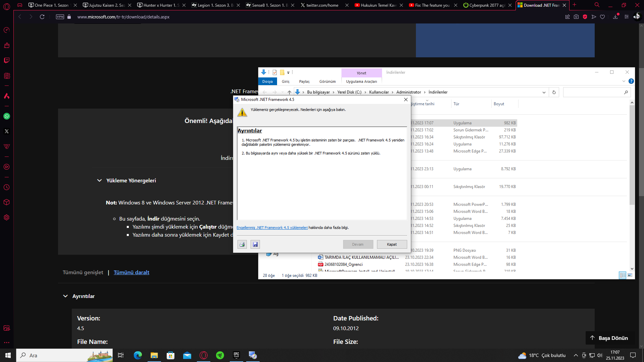
Task: Collapse the Yükleme Yönergeleri section
Action: pos(100,180)
